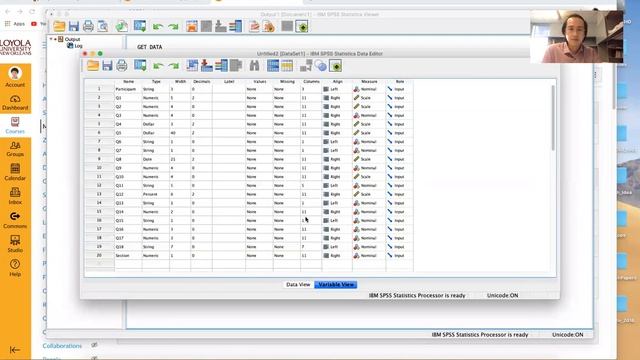
Task: Go to Canvas Dashboard
Action: click(15, 102)
